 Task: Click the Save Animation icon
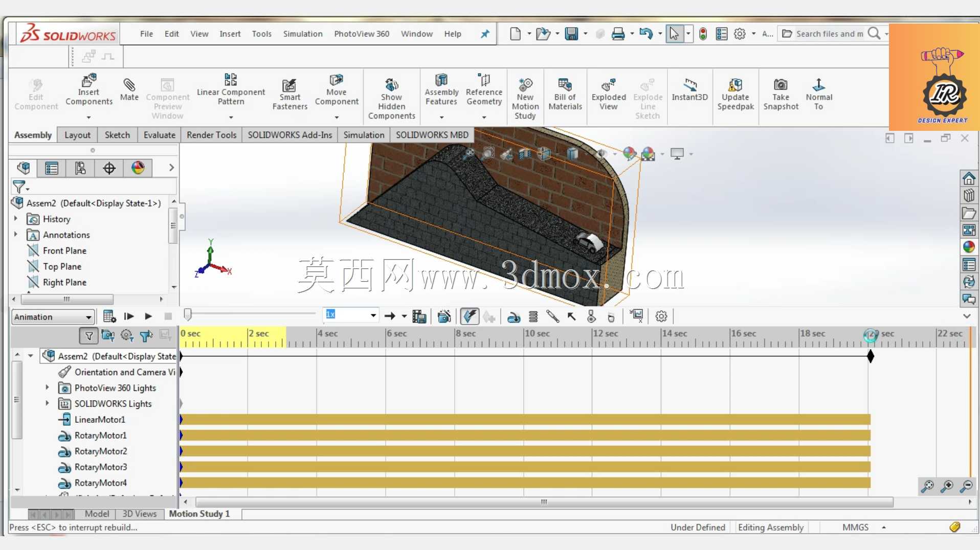[x=419, y=316]
